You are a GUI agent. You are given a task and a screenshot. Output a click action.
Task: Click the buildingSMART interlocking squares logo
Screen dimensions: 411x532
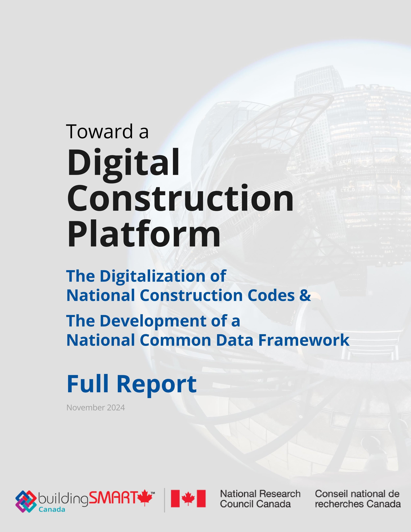pyautogui.click(x=26, y=501)
